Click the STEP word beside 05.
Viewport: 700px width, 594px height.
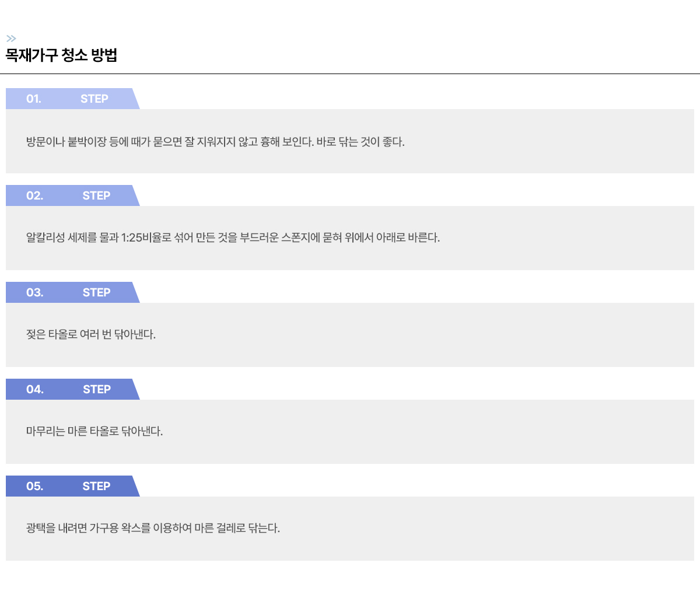point(96,486)
